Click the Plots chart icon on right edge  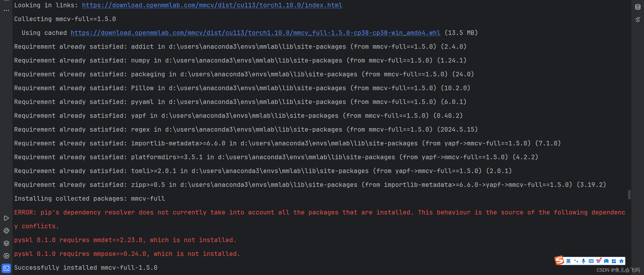click(638, 19)
